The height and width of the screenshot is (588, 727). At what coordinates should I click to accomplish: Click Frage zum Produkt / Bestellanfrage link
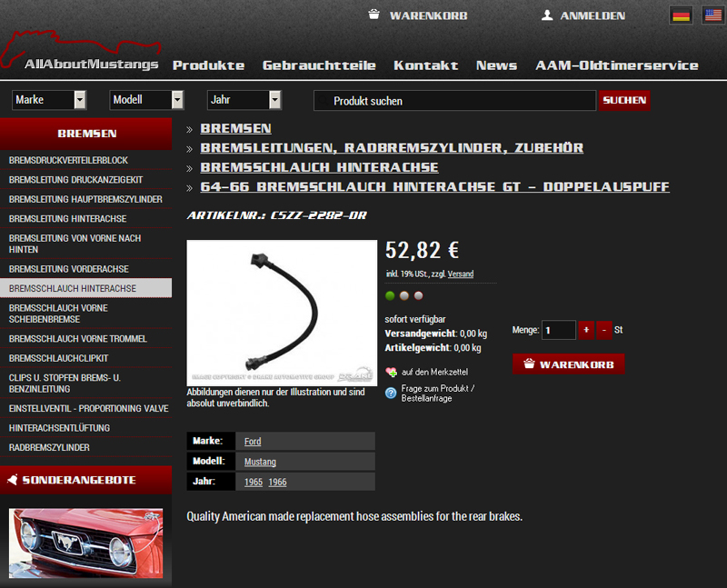[x=438, y=394]
